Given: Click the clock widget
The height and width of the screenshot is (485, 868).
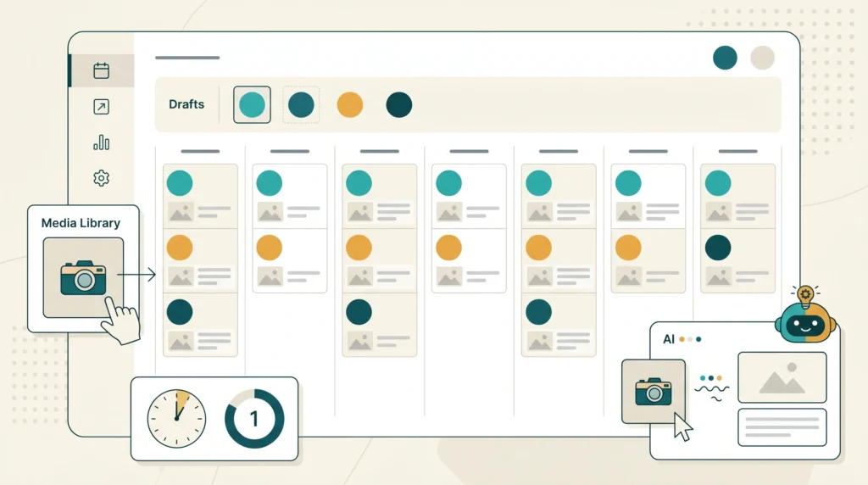Looking at the screenshot, I should click(176, 419).
